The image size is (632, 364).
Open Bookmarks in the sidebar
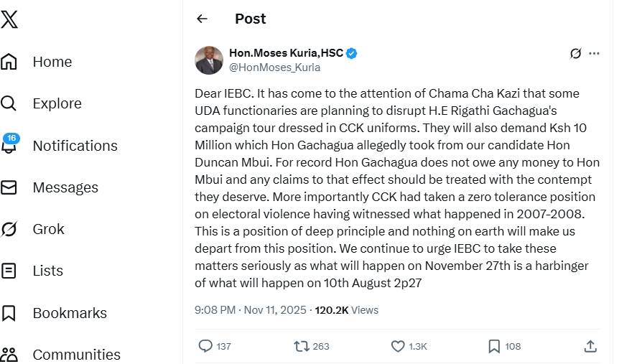point(69,313)
